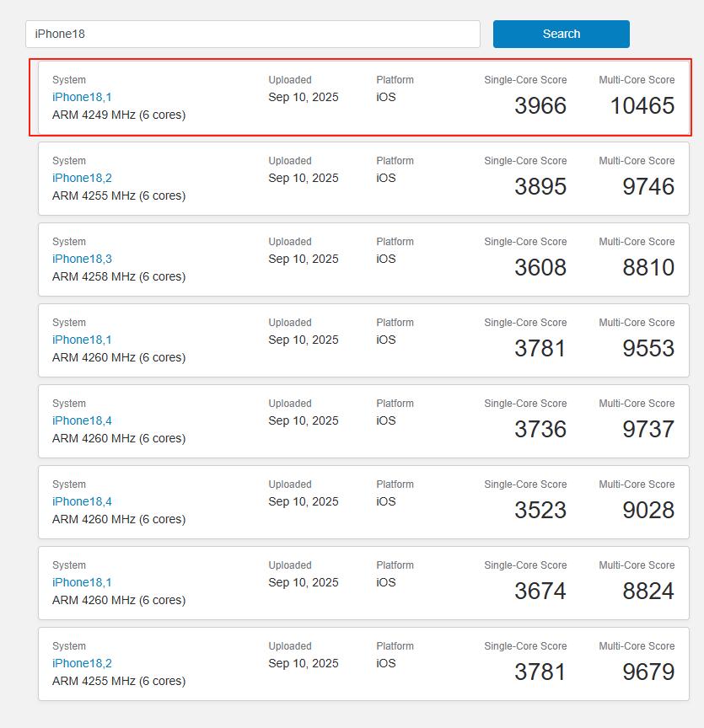Open iPhone18,1 result with 10465 multi-core score
Screen dimensions: 704x728
[82, 97]
